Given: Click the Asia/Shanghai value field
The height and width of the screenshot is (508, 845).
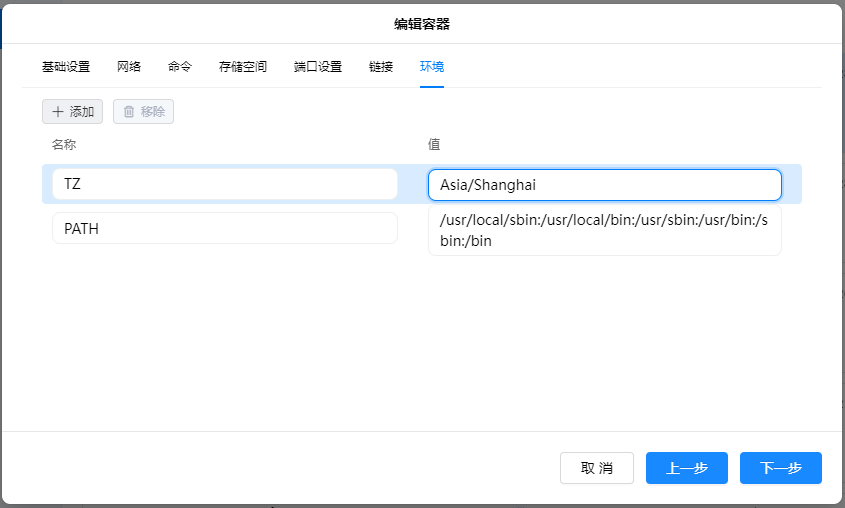Looking at the screenshot, I should click(604, 184).
